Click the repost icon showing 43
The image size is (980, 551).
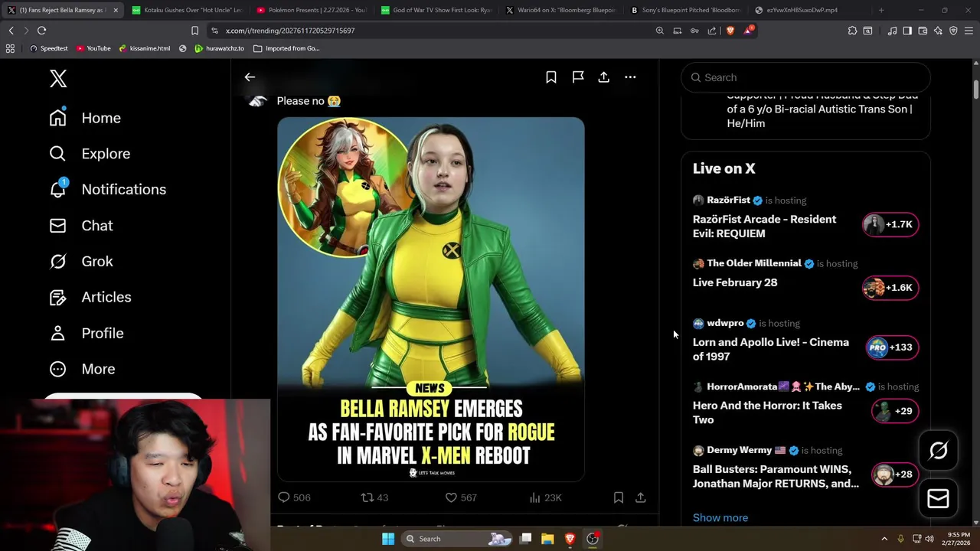point(375,497)
